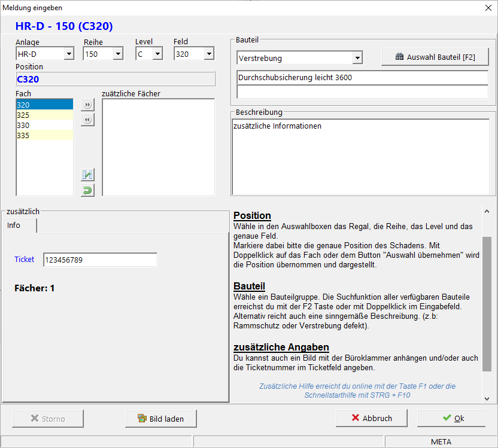Viewport: 498px width, 448px height.
Task: Click the apply selection icon with checkmark
Action: click(87, 175)
